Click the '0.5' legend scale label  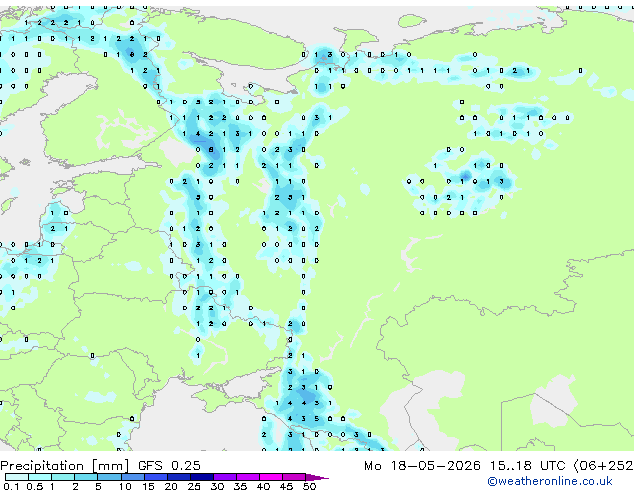pyautogui.click(x=35, y=486)
